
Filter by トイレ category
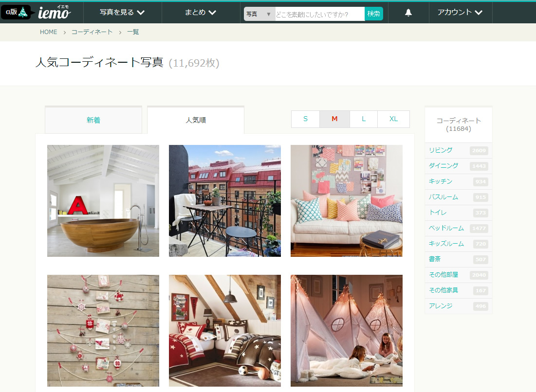438,213
